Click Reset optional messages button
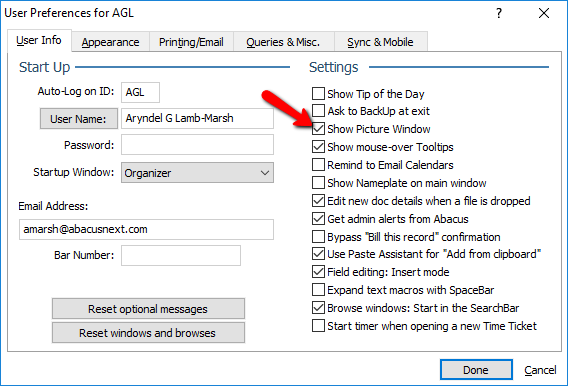The height and width of the screenshot is (386, 568). pos(148,309)
